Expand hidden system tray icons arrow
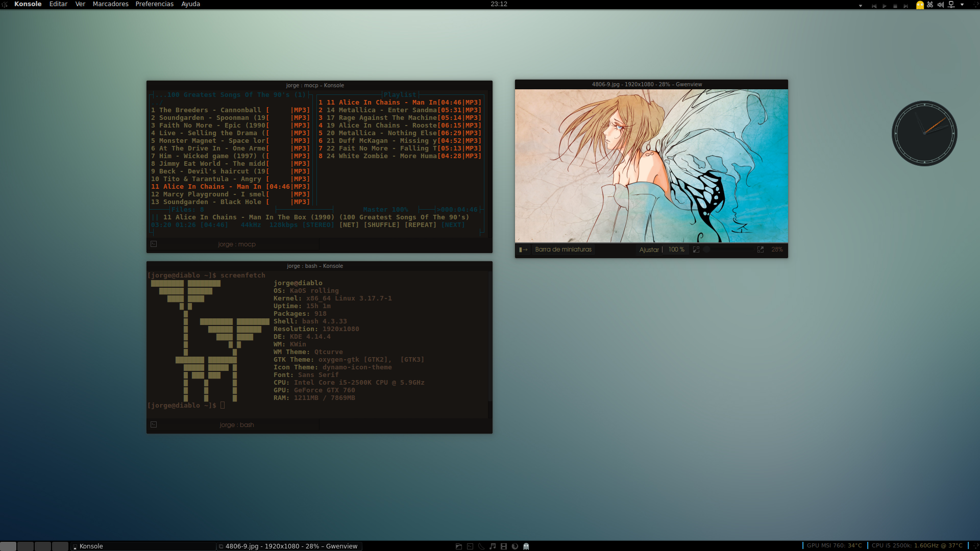 962,5
